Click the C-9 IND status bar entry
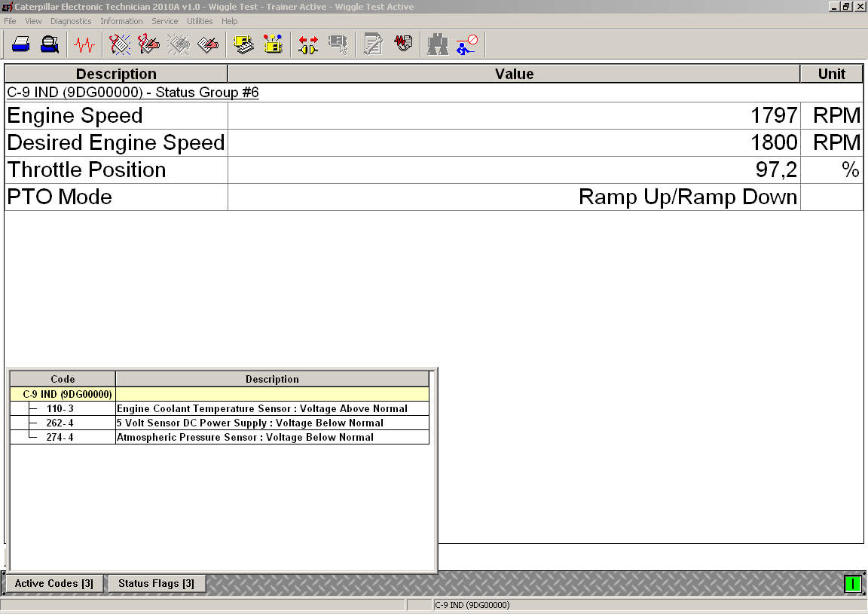Screen dimensions: 868x614 [x=472, y=605]
